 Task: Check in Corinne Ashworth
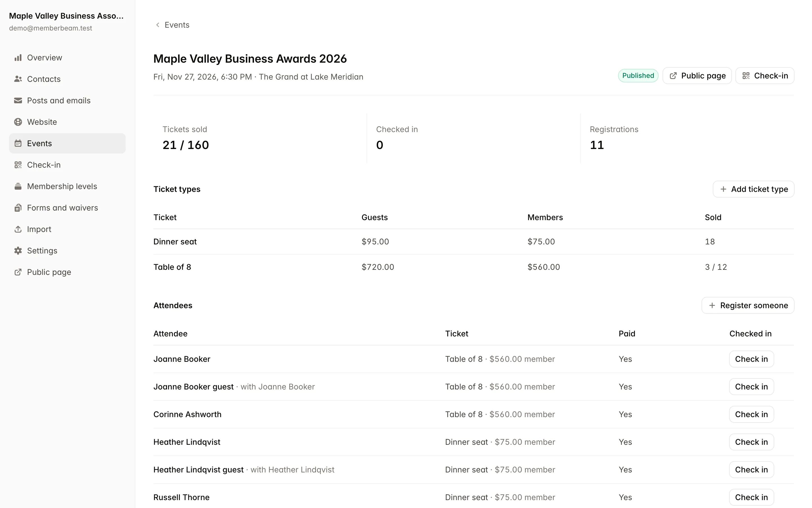[x=751, y=414]
